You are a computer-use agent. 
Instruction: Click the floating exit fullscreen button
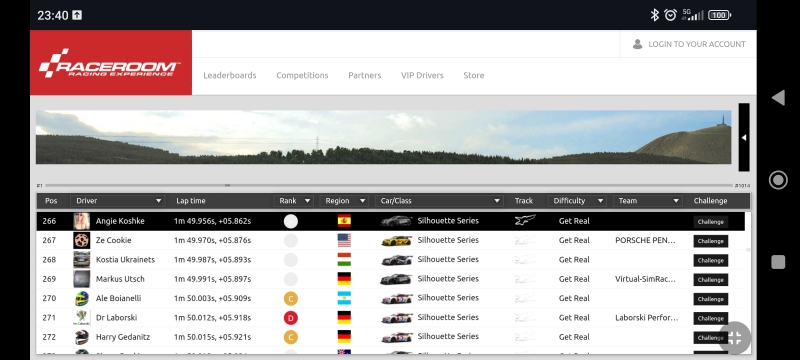coord(735,338)
